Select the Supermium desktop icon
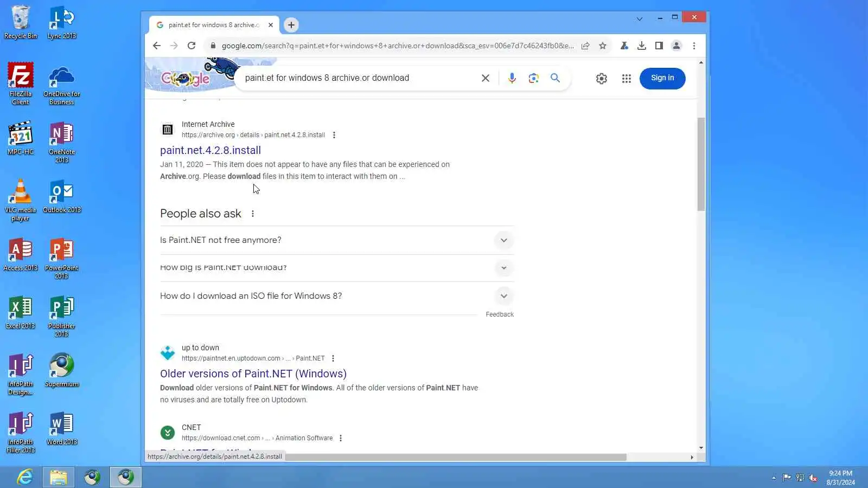 (62, 370)
